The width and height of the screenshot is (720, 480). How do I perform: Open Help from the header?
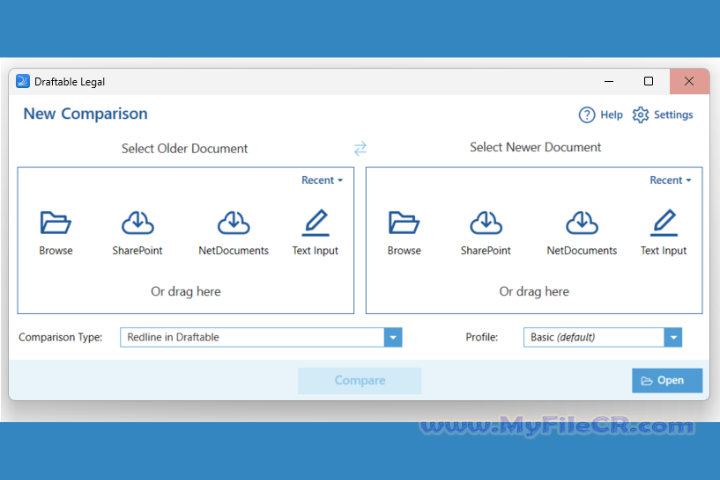pos(601,115)
